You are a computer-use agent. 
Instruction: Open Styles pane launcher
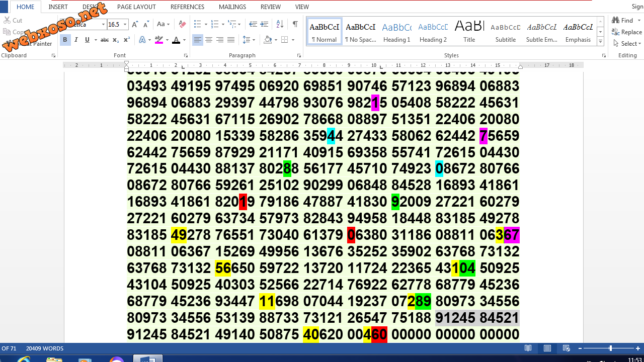[604, 56]
